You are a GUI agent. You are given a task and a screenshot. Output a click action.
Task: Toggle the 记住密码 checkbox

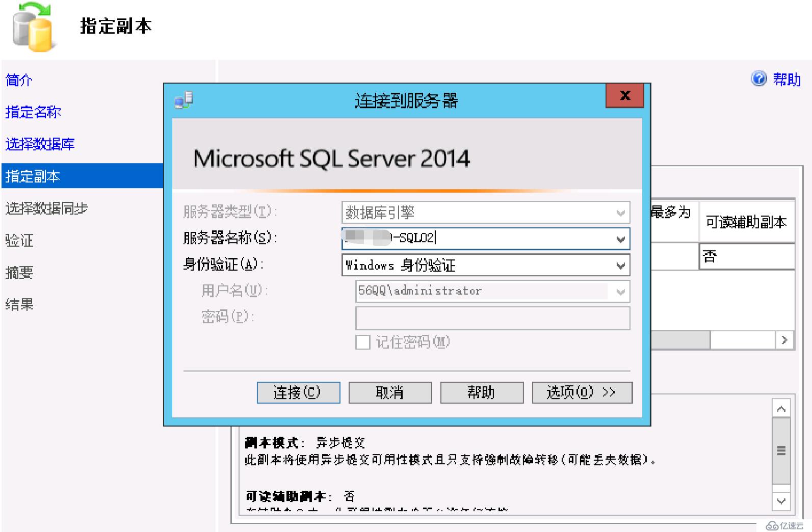(x=362, y=342)
